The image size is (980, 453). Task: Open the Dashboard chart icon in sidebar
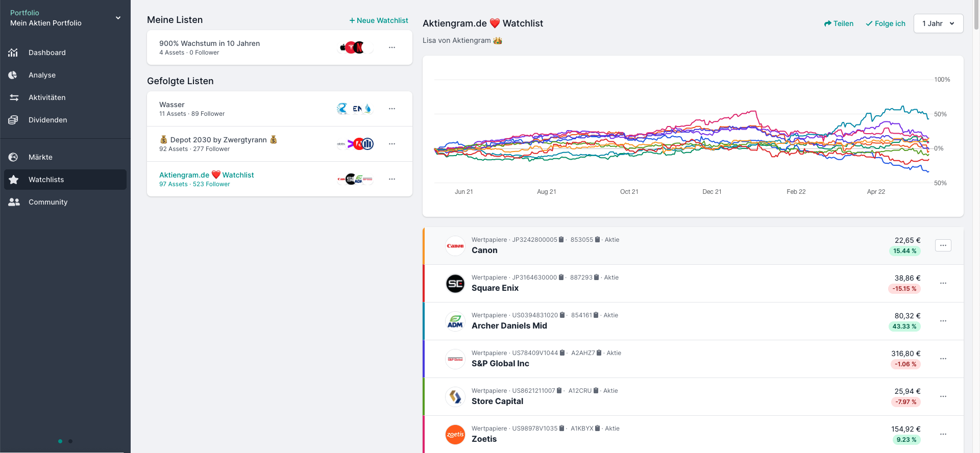point(13,53)
